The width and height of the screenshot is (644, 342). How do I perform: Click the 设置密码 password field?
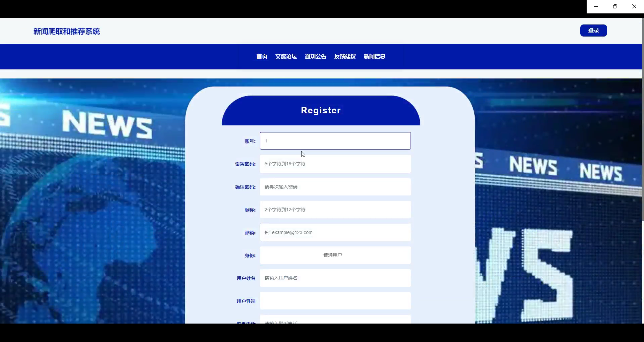click(x=335, y=164)
